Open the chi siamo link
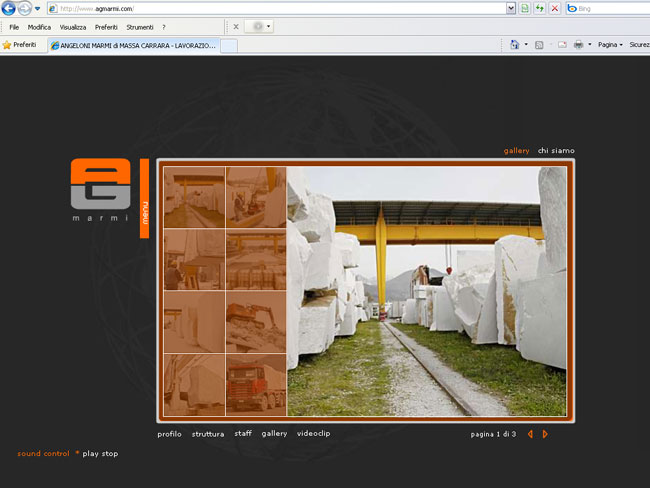650x488 pixels. [556, 151]
